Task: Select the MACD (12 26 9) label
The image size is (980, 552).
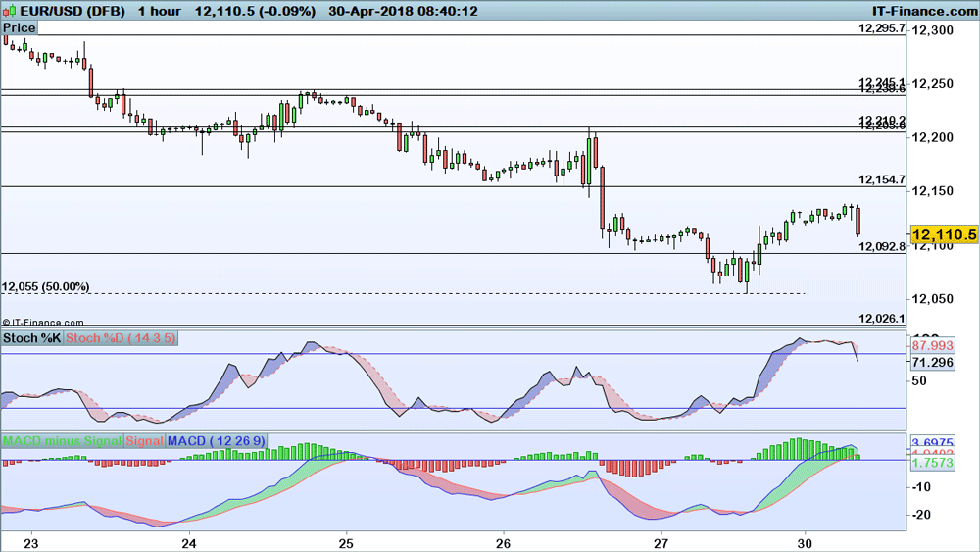Action: click(x=217, y=441)
